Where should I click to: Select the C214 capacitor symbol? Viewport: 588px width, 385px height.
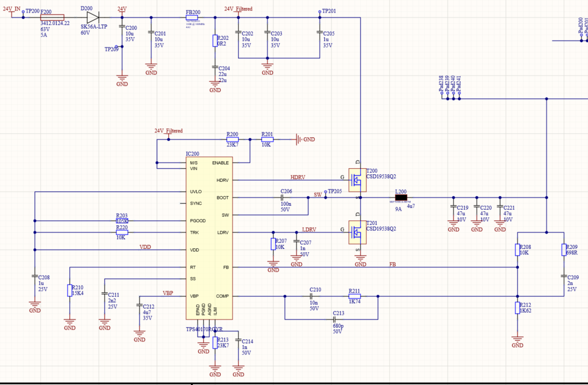(x=238, y=340)
